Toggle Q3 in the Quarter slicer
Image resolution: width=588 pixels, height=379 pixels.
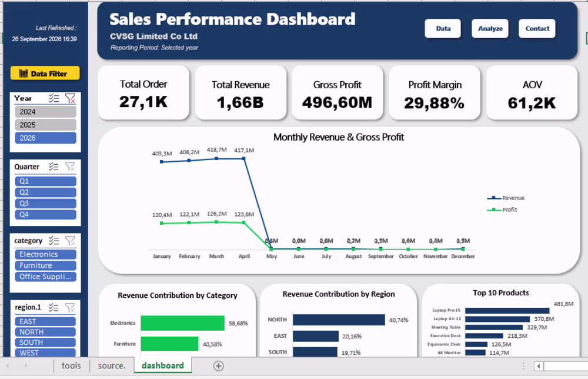click(x=45, y=204)
